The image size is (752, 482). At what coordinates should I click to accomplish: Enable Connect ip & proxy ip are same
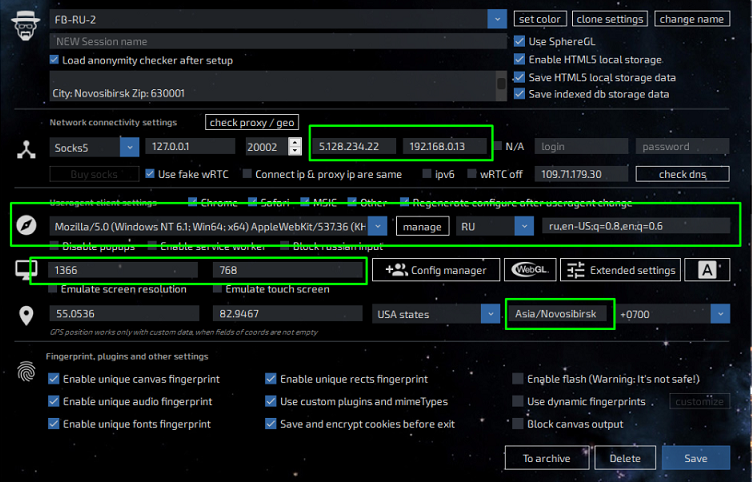pyautogui.click(x=247, y=174)
